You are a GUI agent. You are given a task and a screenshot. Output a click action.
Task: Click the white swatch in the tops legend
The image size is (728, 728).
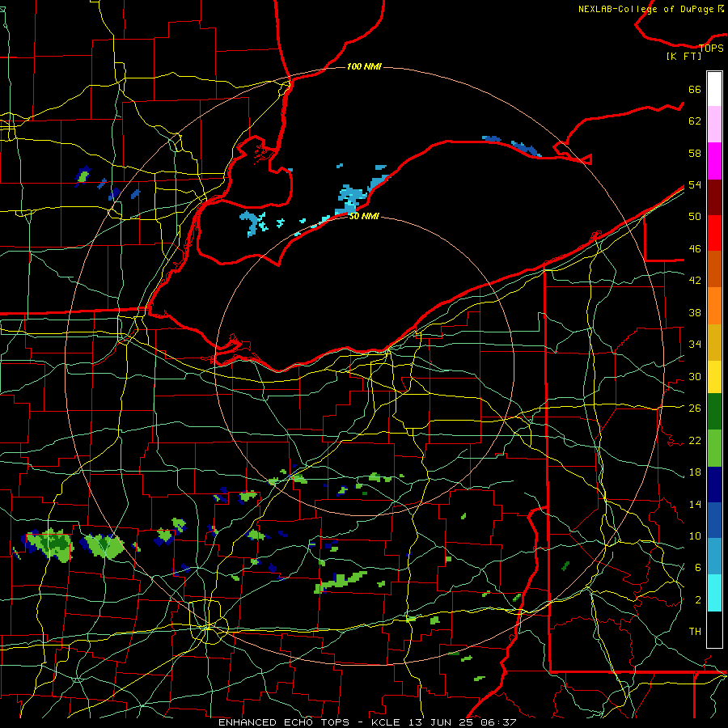pos(714,89)
